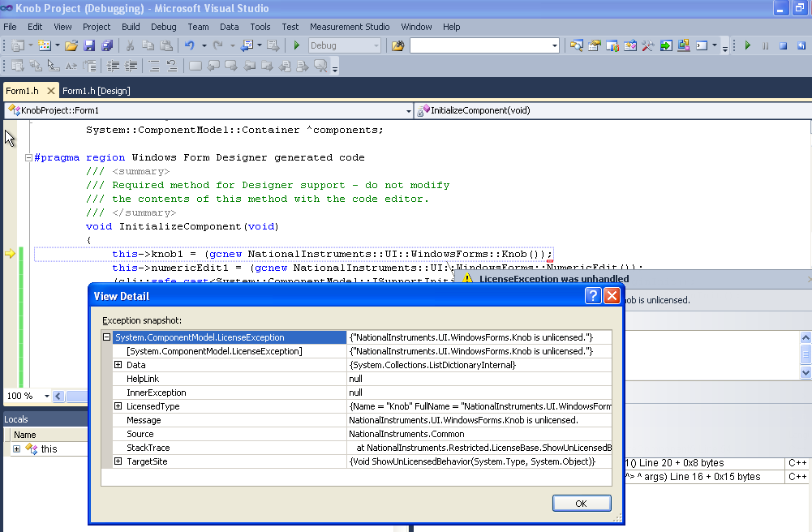Click OK in the View Detail dialog
Viewport: 812px width, 532px height.
[x=581, y=504]
